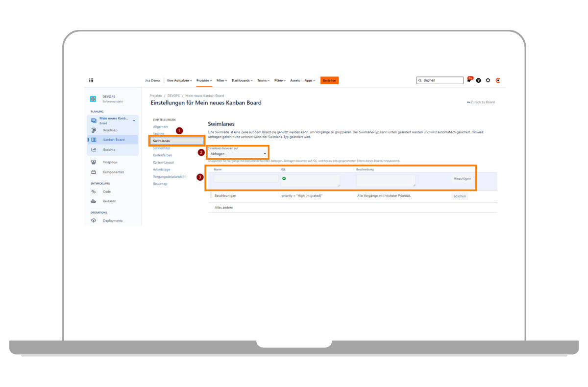Open the 'Swimlanes basieren auf' dropdown

(238, 154)
